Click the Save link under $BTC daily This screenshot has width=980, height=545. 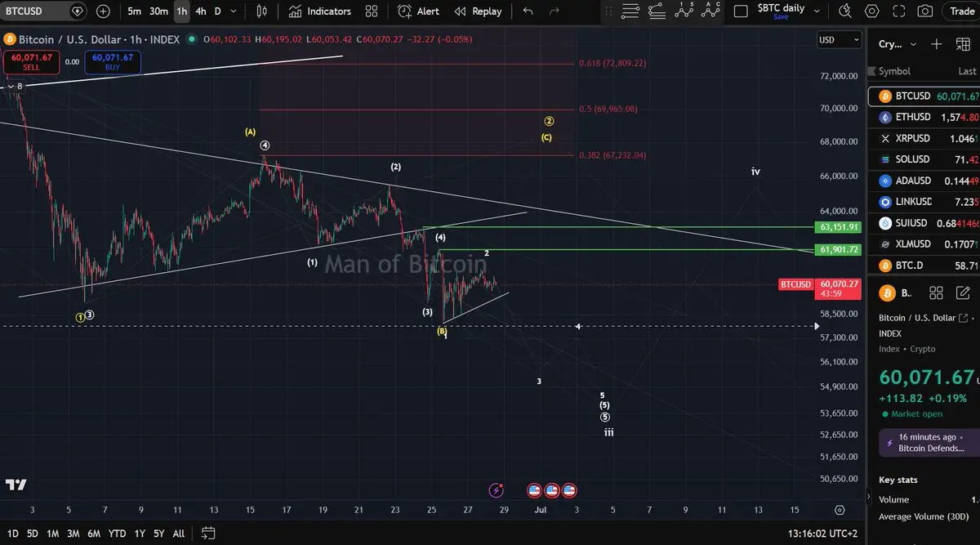(x=781, y=17)
